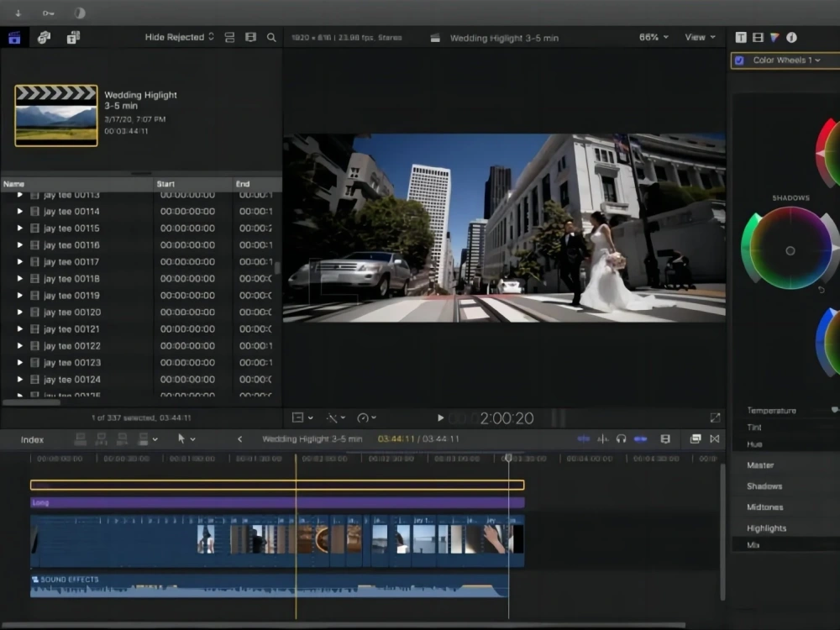Viewport: 840px width, 630px height.
Task: Open the timeline Index
Action: [x=32, y=439]
